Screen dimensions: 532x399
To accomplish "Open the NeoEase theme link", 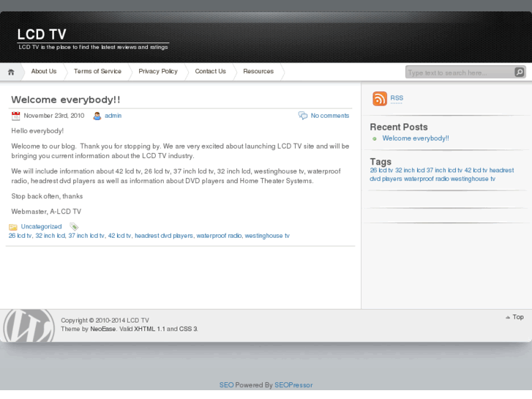I will click(102, 329).
